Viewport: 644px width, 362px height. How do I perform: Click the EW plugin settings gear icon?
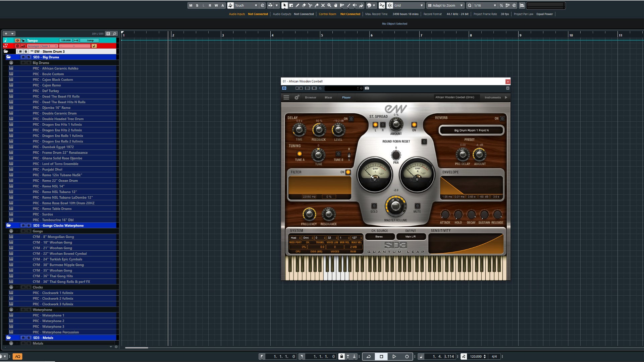click(x=297, y=97)
